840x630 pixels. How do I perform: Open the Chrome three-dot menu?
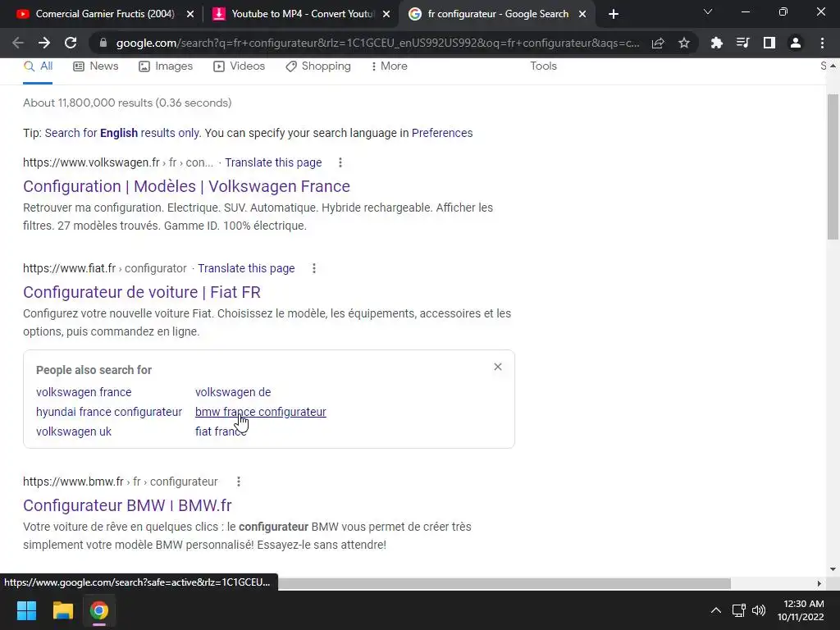tap(822, 43)
